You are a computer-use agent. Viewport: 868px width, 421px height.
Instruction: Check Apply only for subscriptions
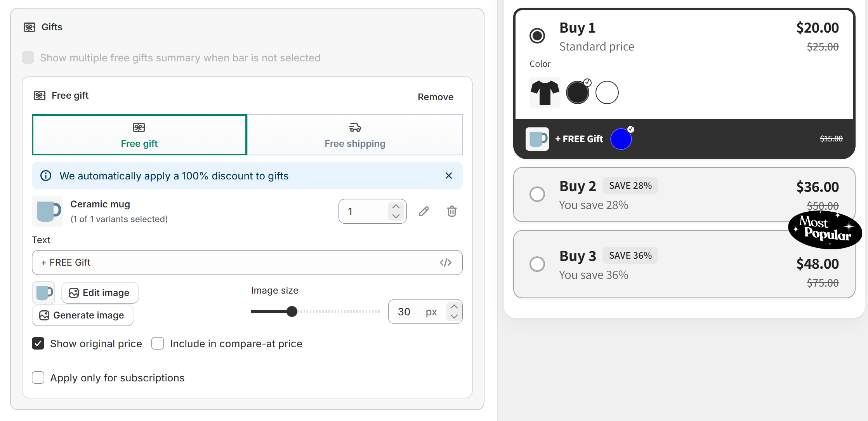pyautogui.click(x=38, y=378)
